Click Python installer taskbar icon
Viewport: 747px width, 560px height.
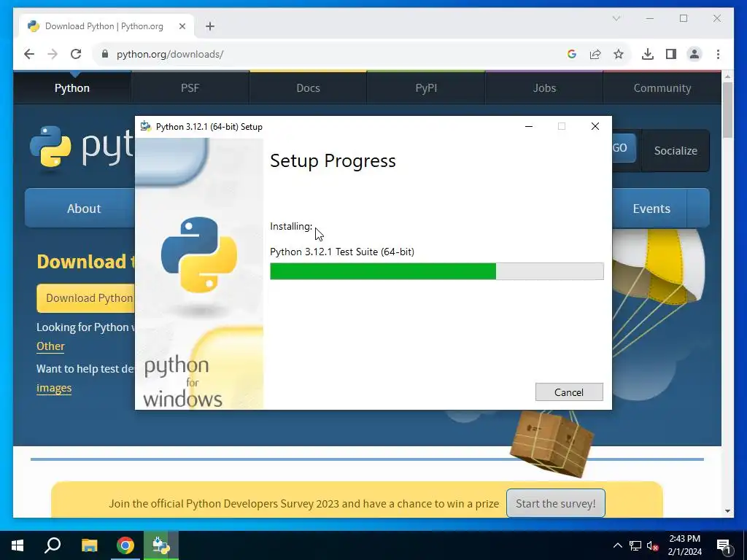tap(161, 545)
